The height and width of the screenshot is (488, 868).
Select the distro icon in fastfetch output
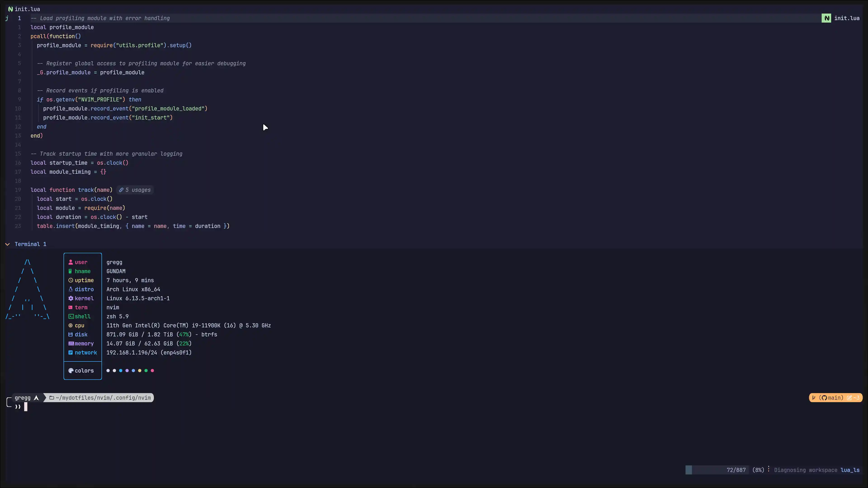coord(71,289)
